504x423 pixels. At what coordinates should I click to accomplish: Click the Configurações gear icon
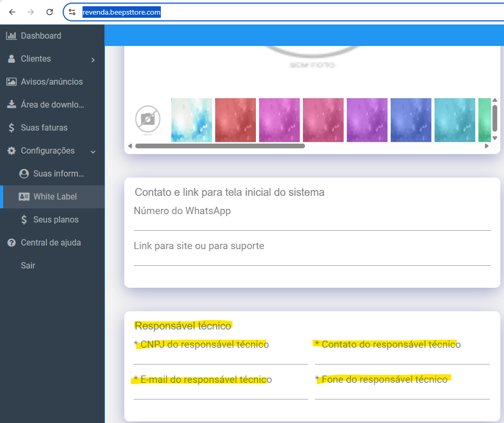pyautogui.click(x=11, y=151)
